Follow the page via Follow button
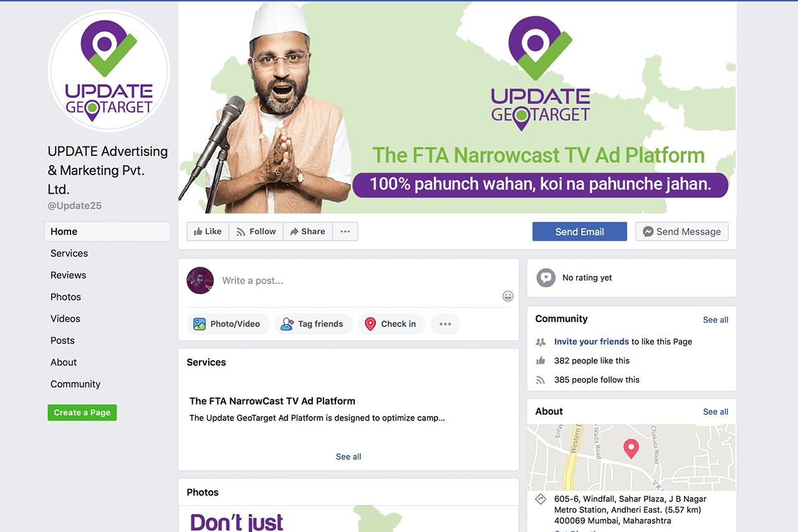The height and width of the screenshot is (532, 798). 256,231
